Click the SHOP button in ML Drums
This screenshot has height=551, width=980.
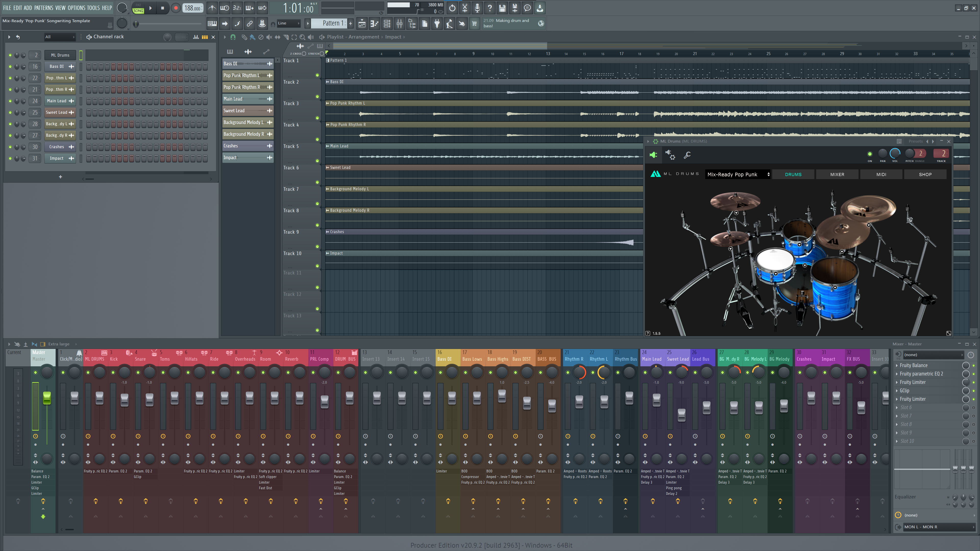click(x=925, y=174)
